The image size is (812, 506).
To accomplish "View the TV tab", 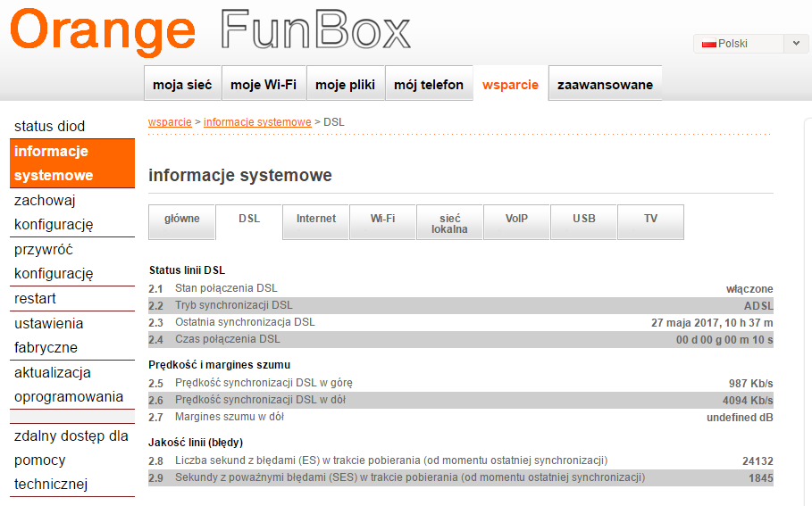I will coord(650,219).
